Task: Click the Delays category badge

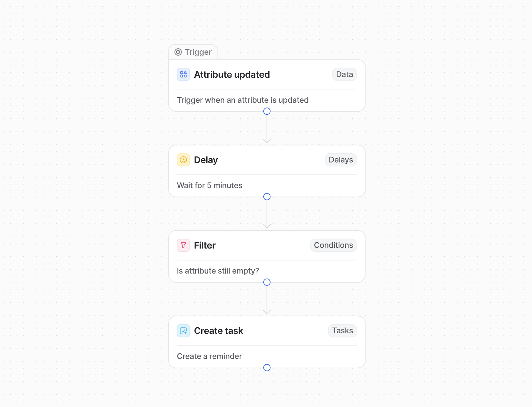Action: [x=341, y=160]
